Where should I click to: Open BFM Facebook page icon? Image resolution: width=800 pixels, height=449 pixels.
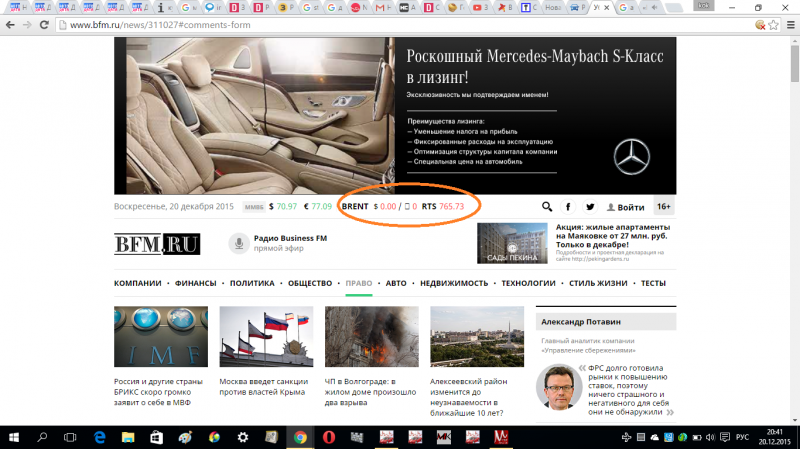569,207
